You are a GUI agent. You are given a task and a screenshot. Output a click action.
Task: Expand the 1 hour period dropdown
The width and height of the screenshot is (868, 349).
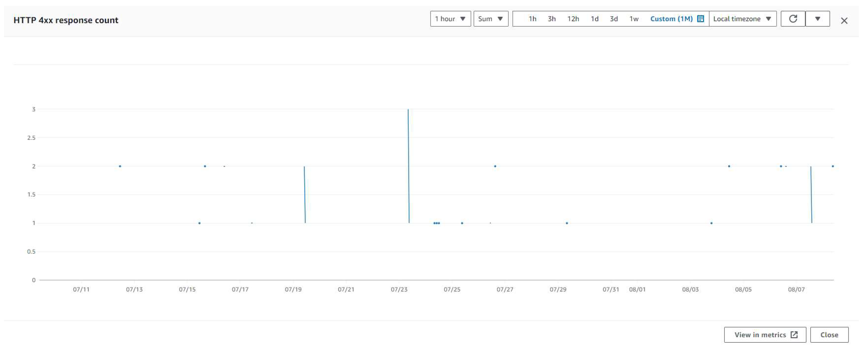450,19
